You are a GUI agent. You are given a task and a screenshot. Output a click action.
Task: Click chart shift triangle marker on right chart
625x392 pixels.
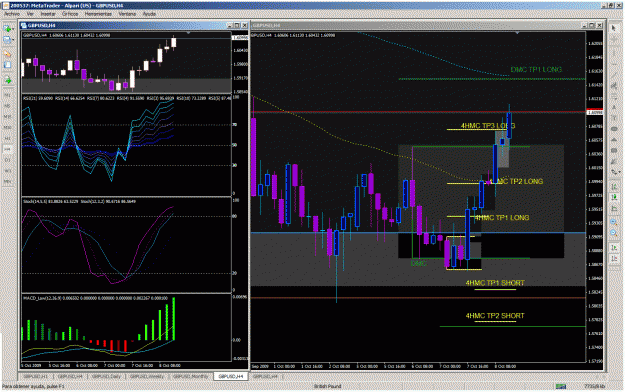517,33
